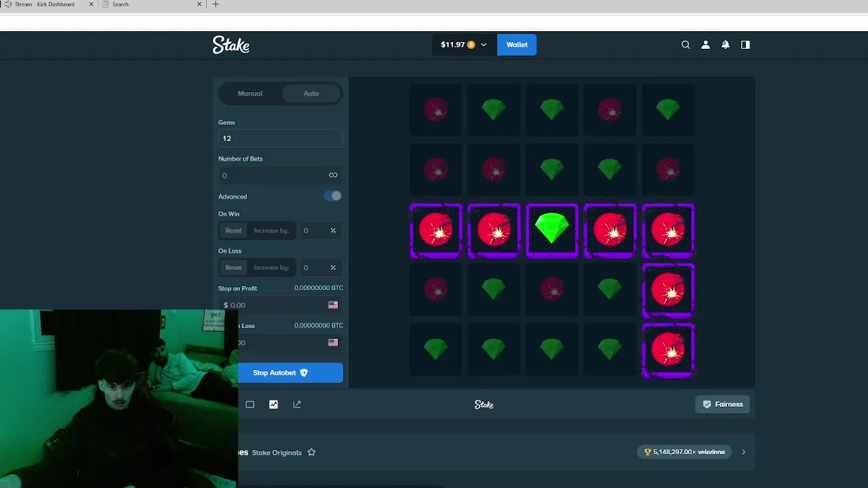Screen dimensions: 868x488
Task: Click the Bitcoin coin icon beside balance
Action: [x=471, y=45]
